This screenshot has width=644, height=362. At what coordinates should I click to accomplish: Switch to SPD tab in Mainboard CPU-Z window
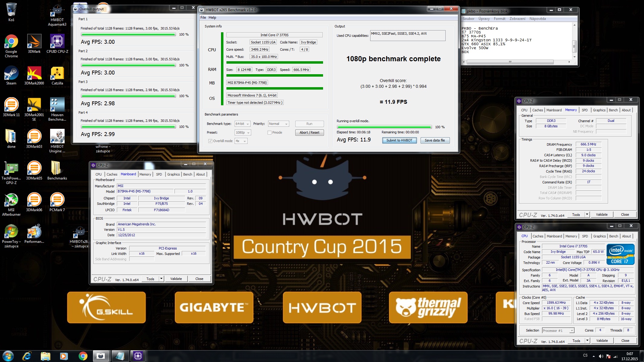point(159,174)
